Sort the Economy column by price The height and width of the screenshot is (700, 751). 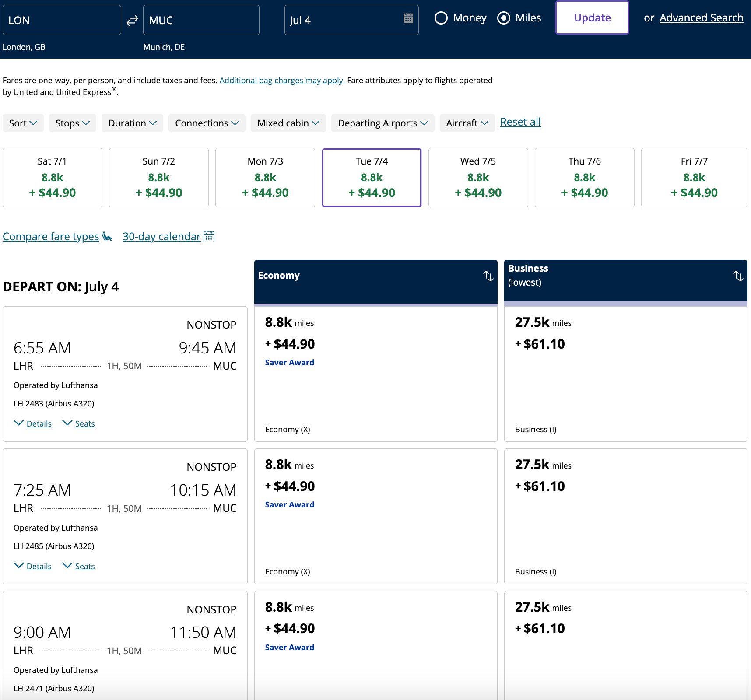click(488, 276)
